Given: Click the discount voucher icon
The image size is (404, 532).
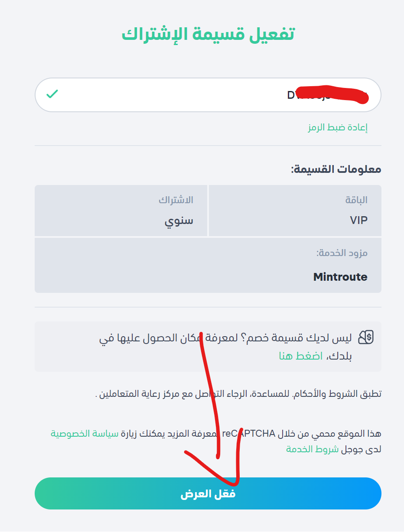Looking at the screenshot, I should (366, 337).
